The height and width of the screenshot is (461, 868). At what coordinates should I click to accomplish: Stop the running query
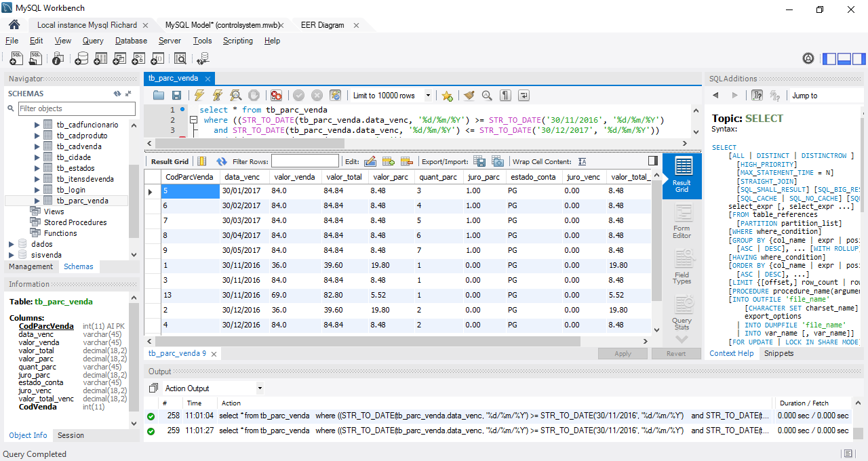pos(254,96)
